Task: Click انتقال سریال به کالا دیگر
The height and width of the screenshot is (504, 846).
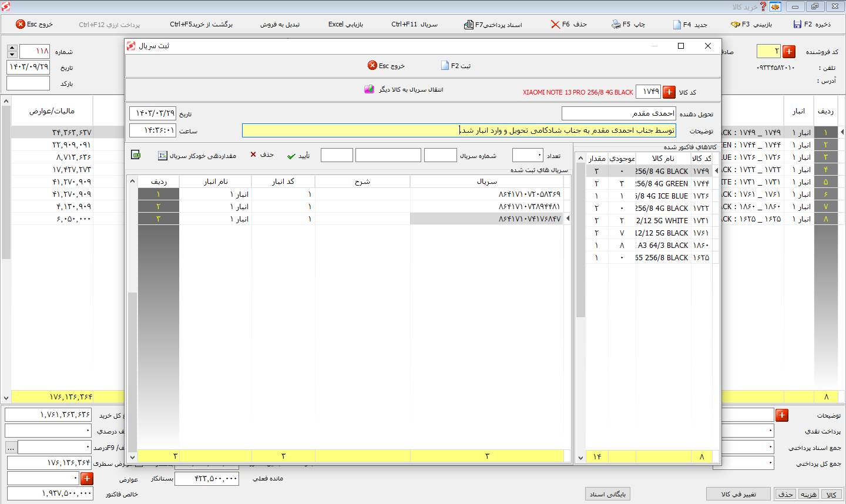Action: (x=404, y=89)
